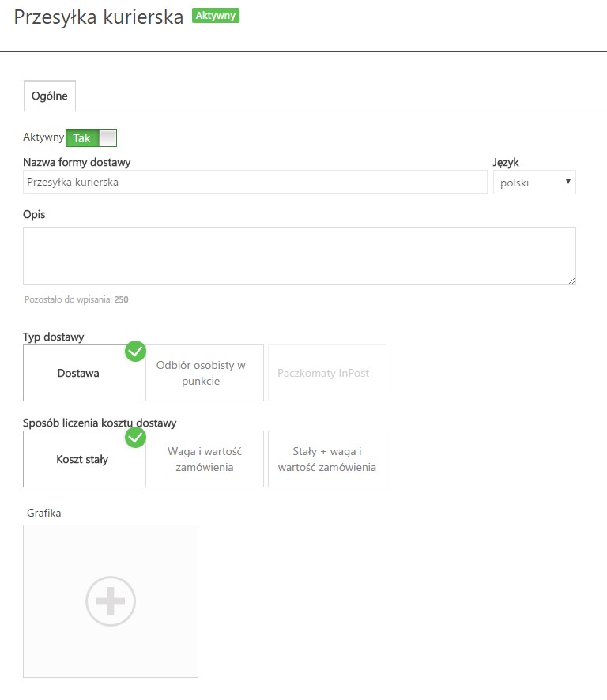This screenshot has width=607, height=700.
Task: Select Dostawa delivery type
Action: point(82,373)
